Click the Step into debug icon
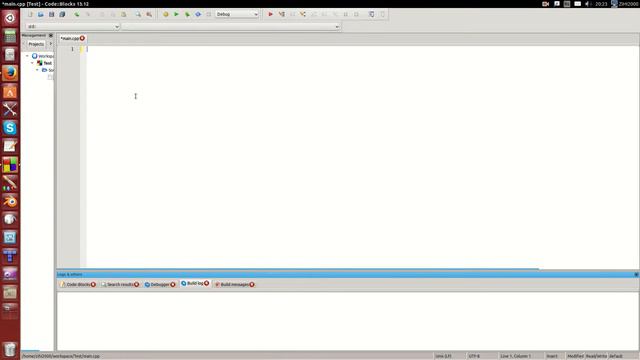The width and height of the screenshot is (640, 360). pos(303,14)
